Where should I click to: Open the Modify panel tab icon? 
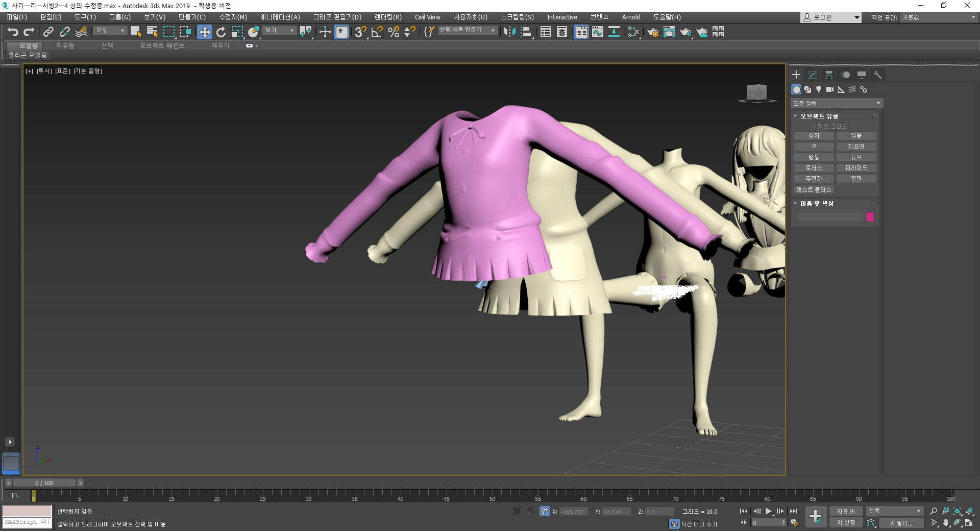click(813, 75)
